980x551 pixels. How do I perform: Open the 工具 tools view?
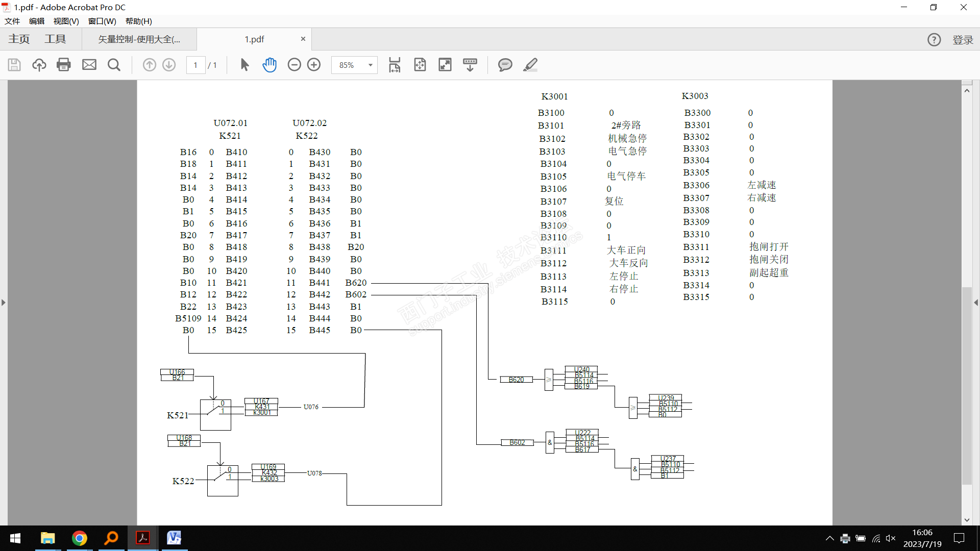(55, 39)
